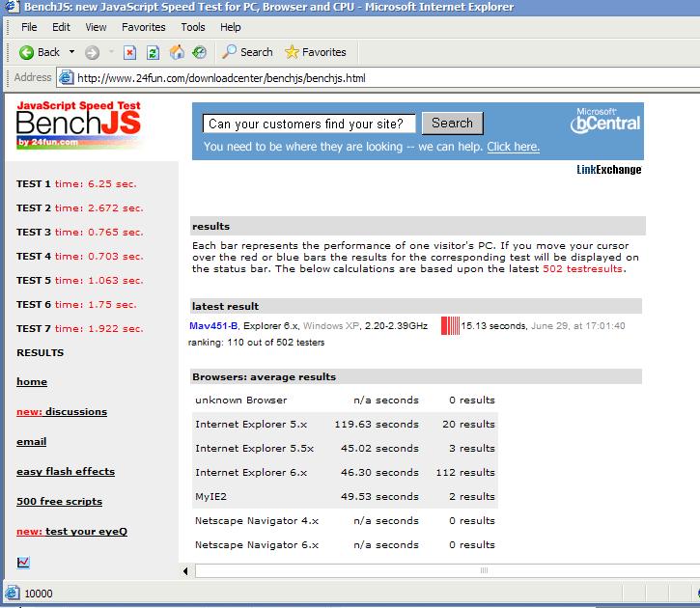Open the Help menu
The height and width of the screenshot is (608, 700).
[x=231, y=27]
